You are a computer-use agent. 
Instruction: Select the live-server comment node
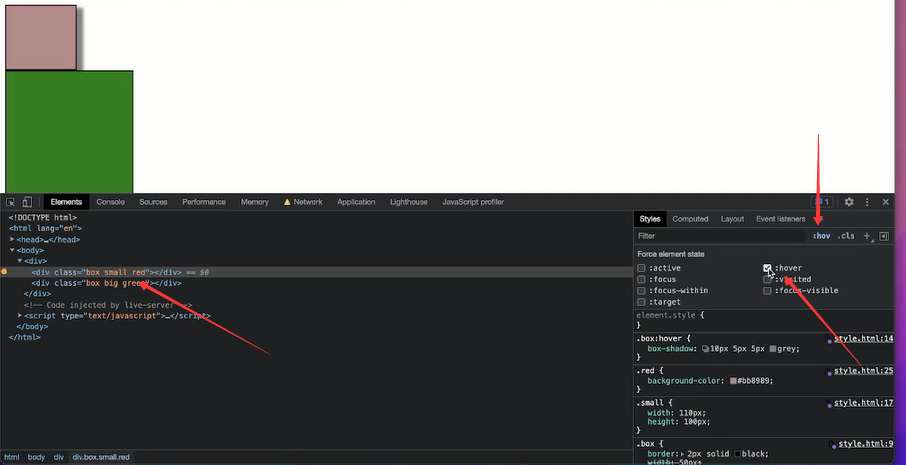108,305
